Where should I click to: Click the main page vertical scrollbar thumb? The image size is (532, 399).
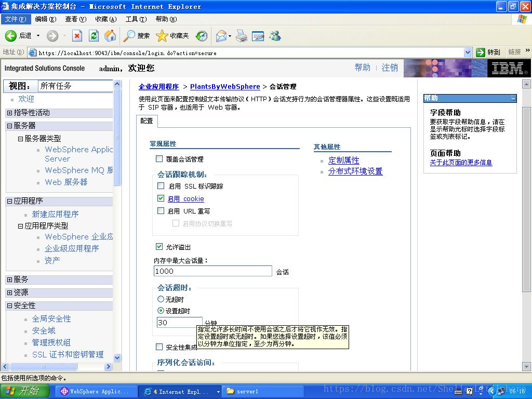(526, 199)
